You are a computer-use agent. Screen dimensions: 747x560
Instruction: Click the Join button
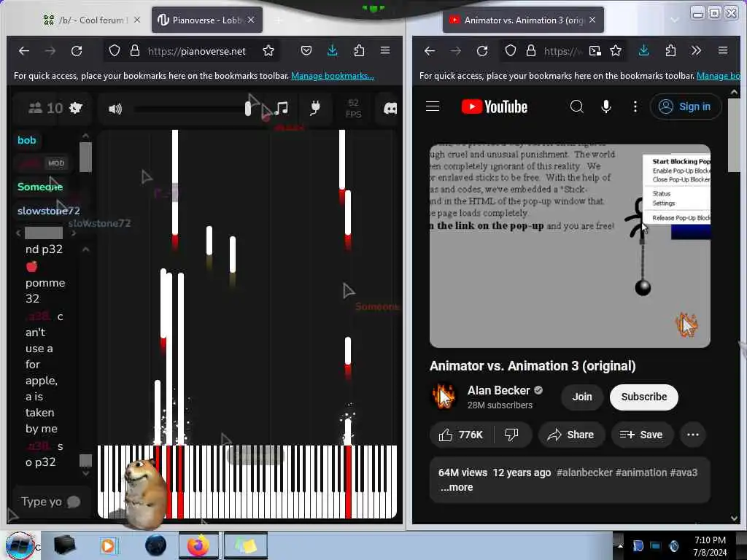(582, 397)
